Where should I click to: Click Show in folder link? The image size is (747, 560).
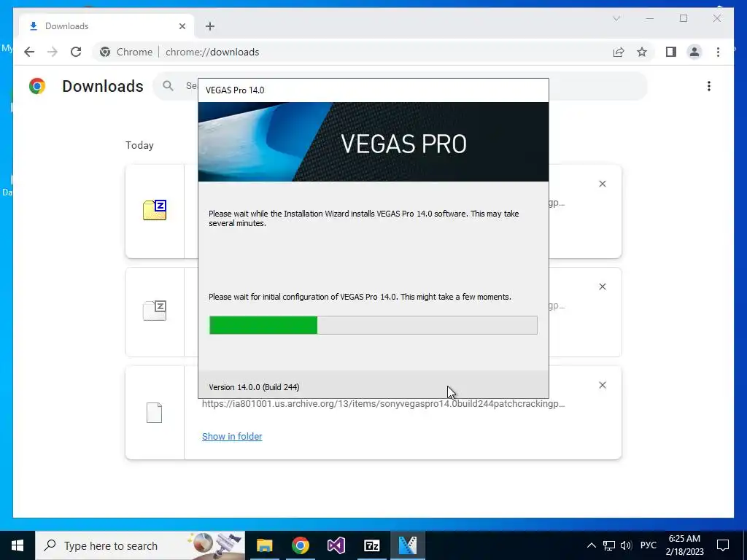(x=232, y=437)
